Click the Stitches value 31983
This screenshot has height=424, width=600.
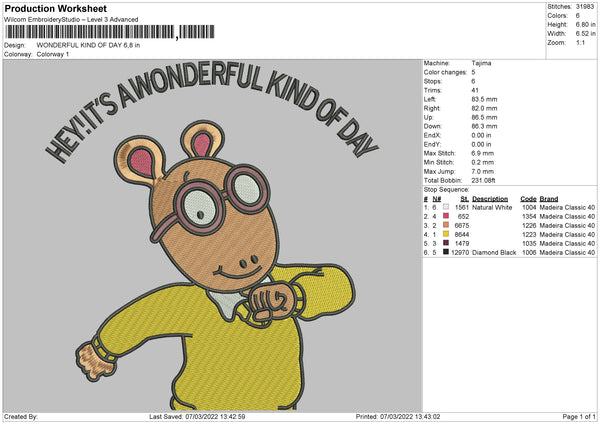pos(585,7)
